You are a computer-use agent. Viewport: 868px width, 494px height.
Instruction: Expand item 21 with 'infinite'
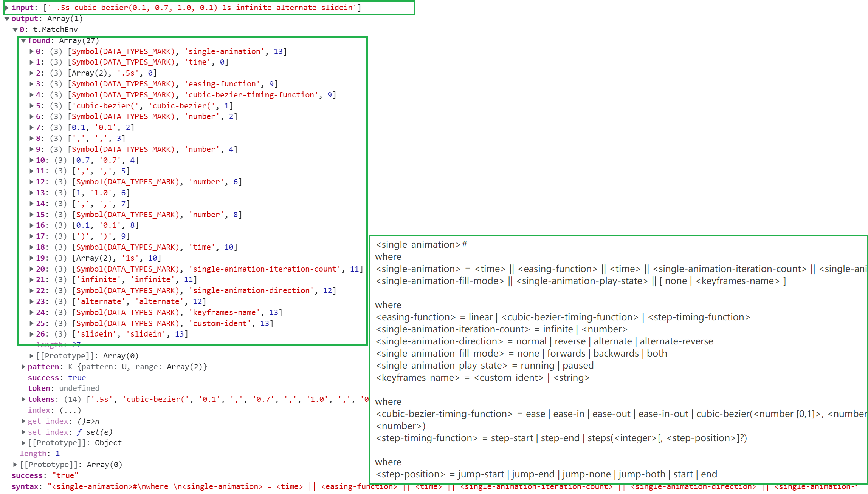pos(32,279)
